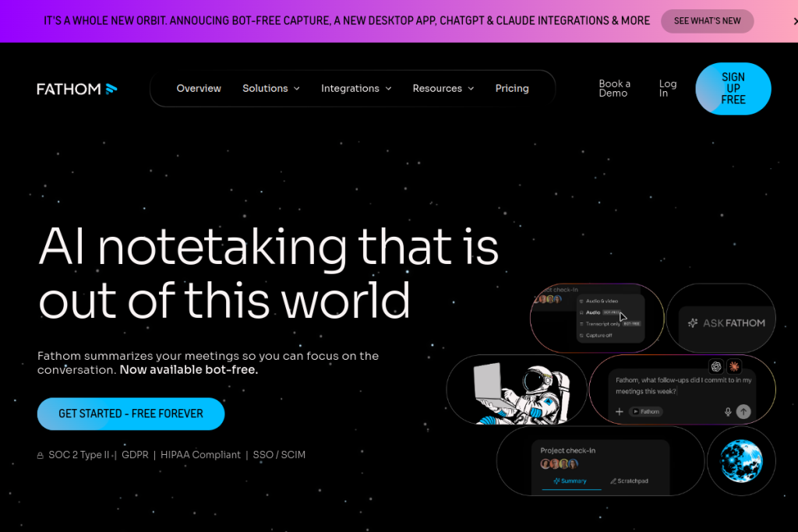The image size is (798, 532).
Task: Open the Overview page
Action: pyautogui.click(x=199, y=89)
